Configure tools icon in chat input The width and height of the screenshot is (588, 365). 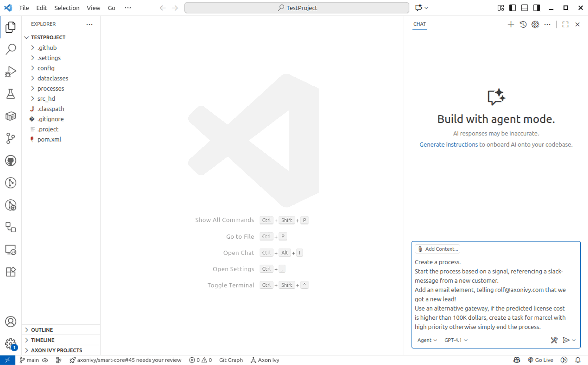coord(554,340)
